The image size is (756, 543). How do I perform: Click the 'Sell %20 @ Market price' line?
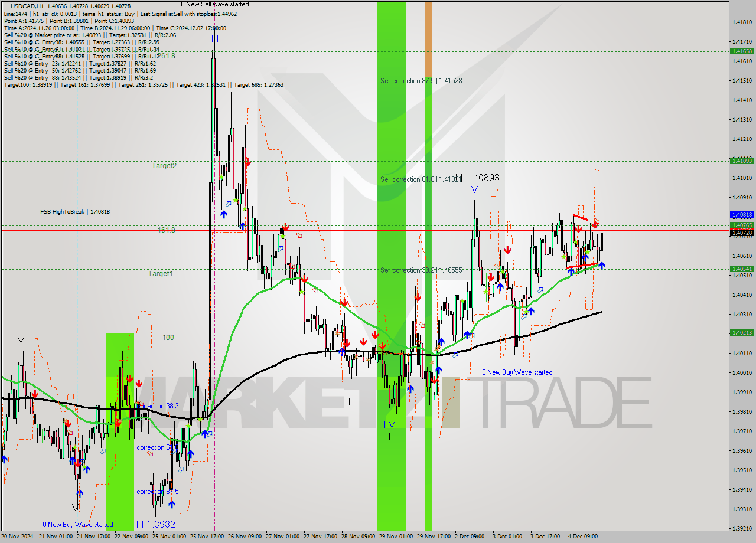90,35
